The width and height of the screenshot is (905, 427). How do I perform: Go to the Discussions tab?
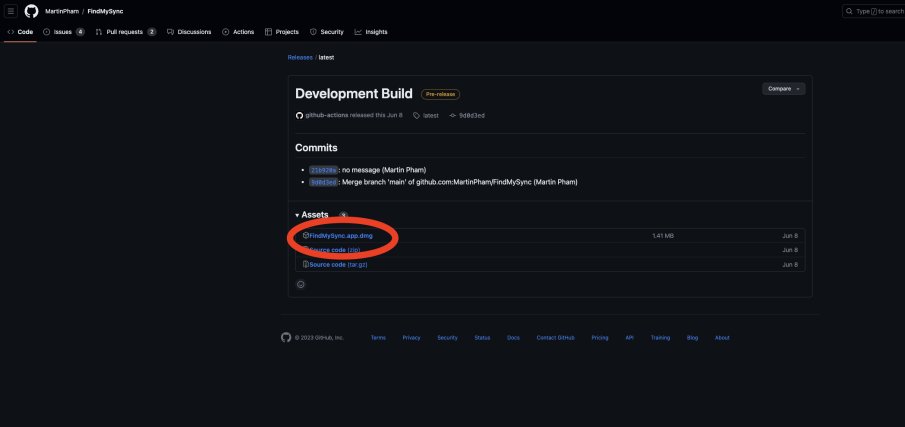(190, 32)
